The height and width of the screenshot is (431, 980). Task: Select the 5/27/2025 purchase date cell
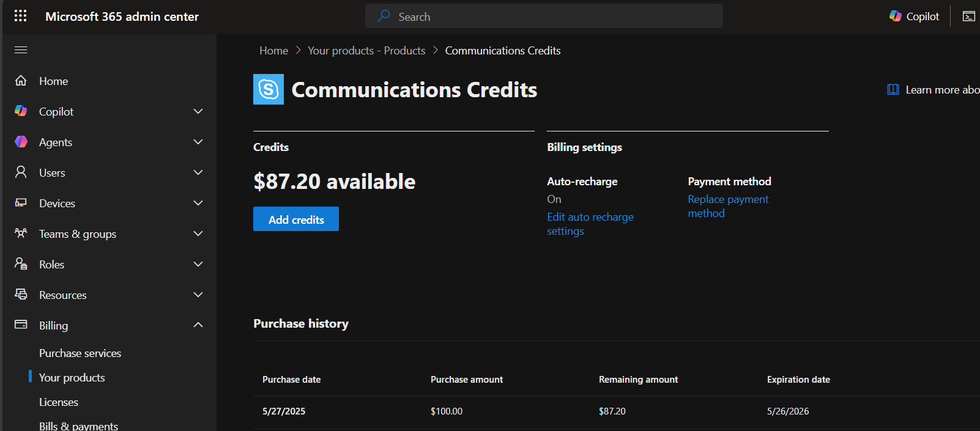click(284, 411)
